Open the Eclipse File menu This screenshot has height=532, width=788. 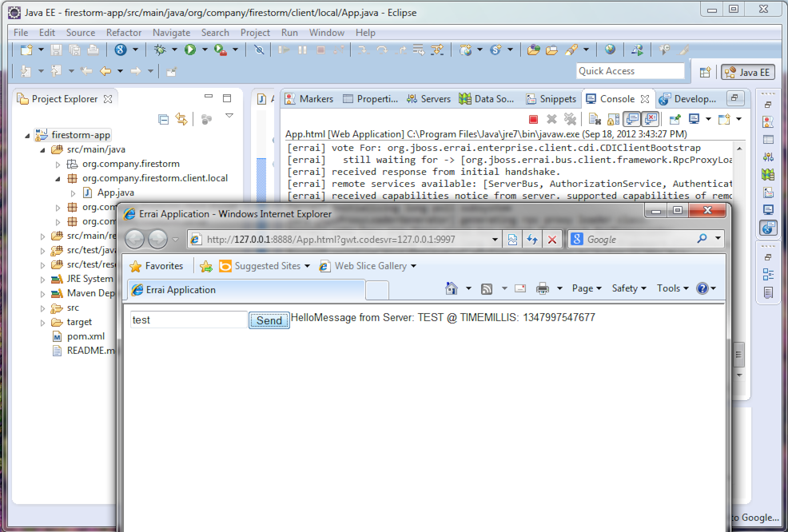pyautogui.click(x=21, y=33)
